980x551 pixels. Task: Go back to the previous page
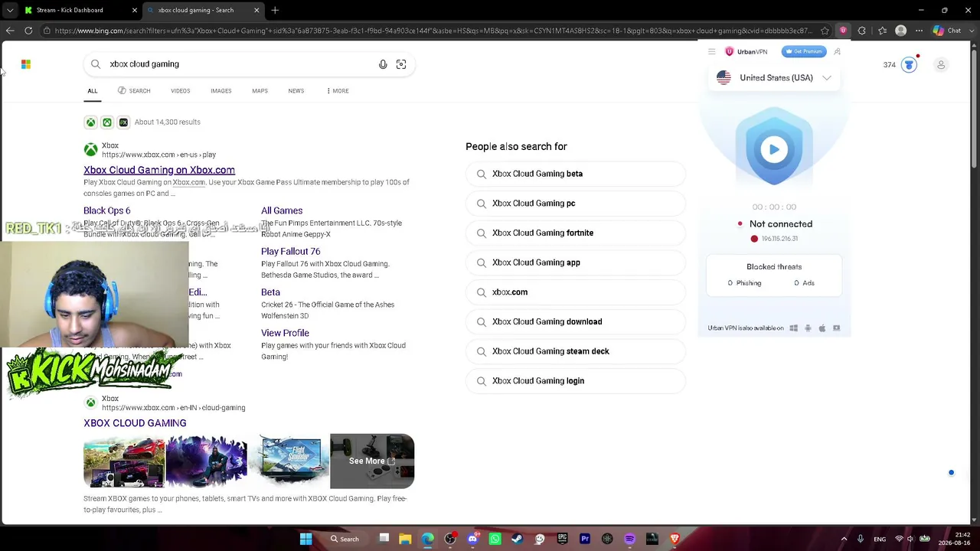(x=10, y=31)
